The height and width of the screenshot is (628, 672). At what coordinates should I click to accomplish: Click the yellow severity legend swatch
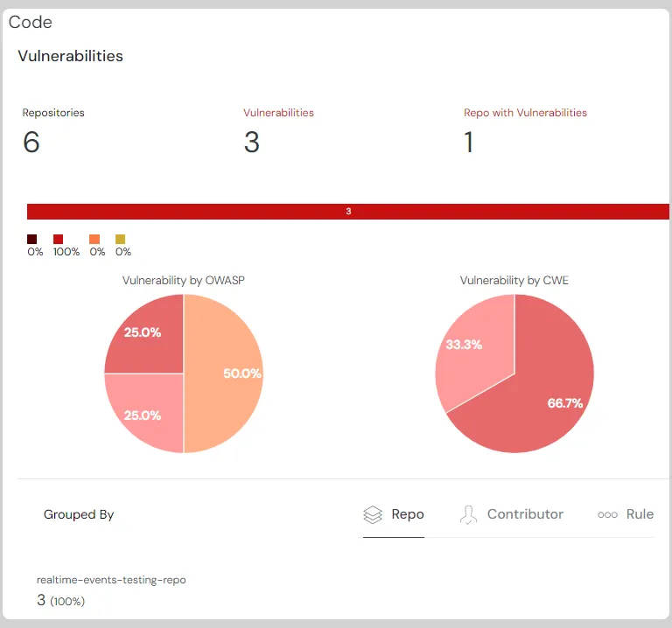coord(121,239)
